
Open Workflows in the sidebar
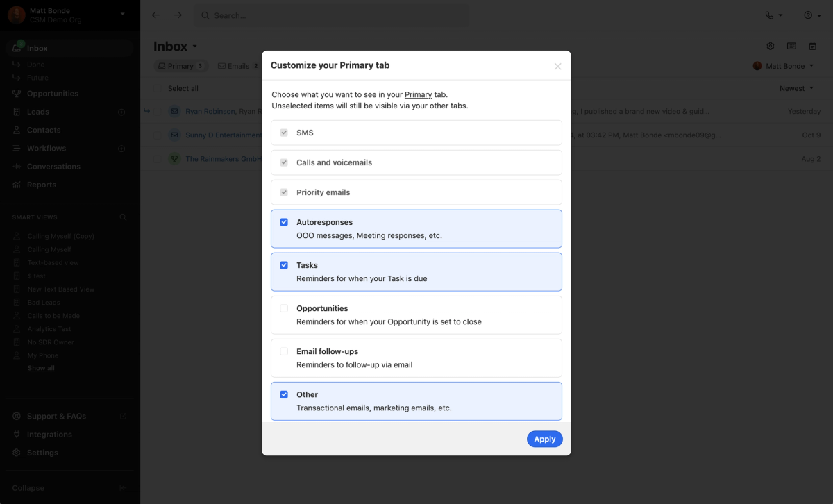coord(47,149)
